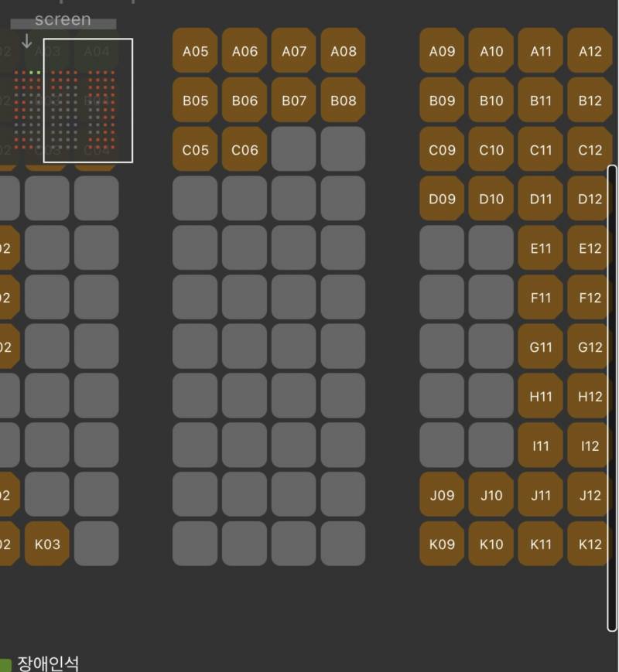The width and height of the screenshot is (619, 672).
Task: Reserve seat B09
Action: click(442, 101)
